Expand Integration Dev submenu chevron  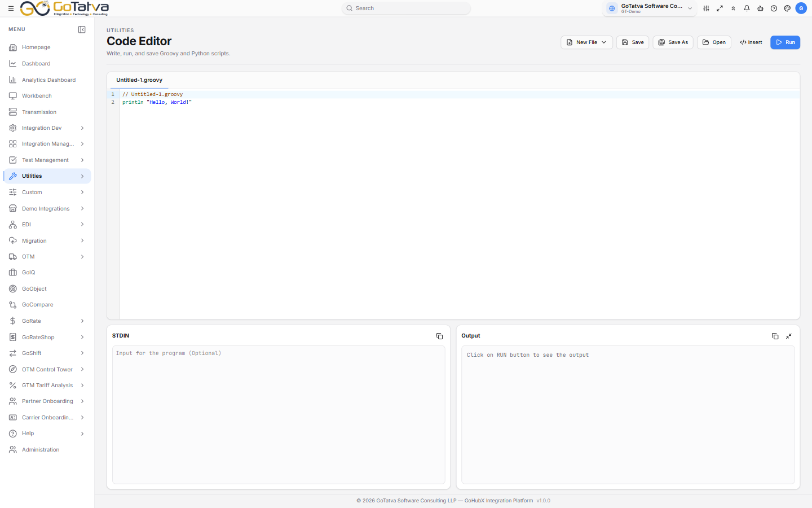(82, 128)
